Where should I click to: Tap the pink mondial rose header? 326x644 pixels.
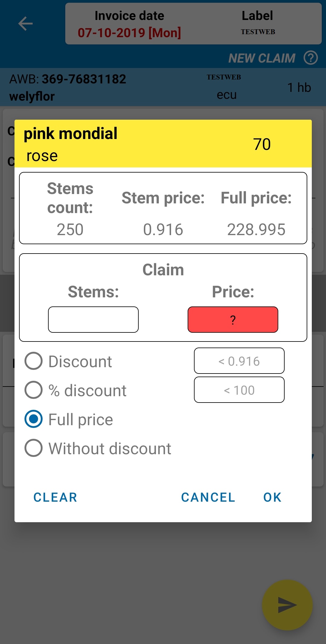pyautogui.click(x=163, y=144)
